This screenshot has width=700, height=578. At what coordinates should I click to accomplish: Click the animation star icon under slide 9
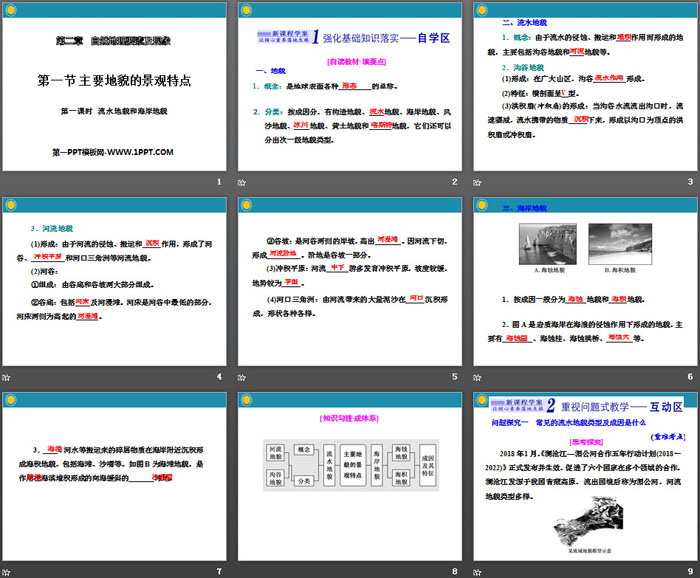477,570
